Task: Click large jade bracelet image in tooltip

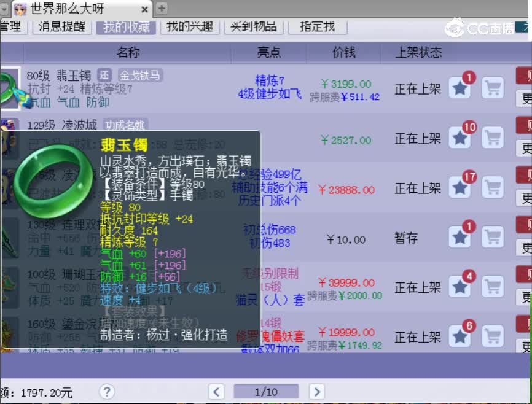Action: click(x=53, y=181)
